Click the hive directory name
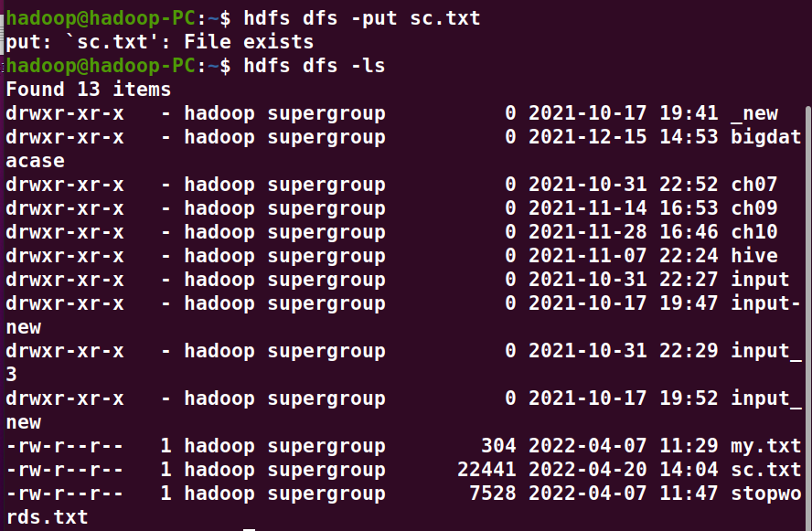The height and width of the screenshot is (531, 812). [x=754, y=256]
